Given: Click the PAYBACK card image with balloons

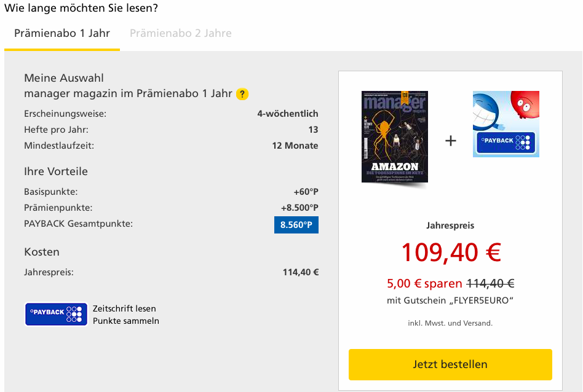Looking at the screenshot, I should (x=506, y=124).
